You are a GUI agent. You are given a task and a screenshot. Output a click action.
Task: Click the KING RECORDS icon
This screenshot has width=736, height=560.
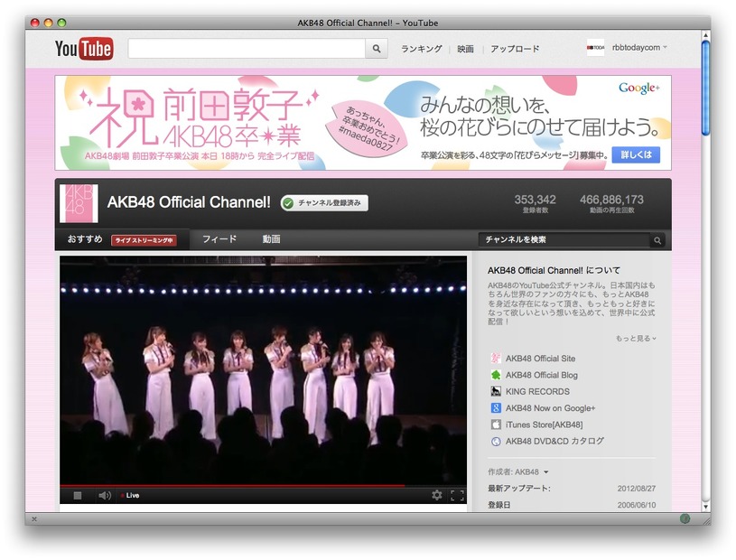tap(496, 391)
